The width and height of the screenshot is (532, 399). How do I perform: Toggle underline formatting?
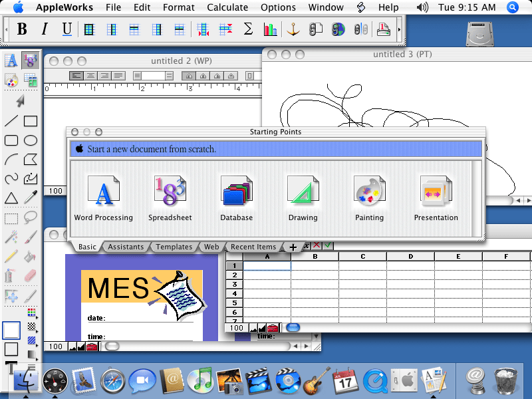[x=66, y=29]
